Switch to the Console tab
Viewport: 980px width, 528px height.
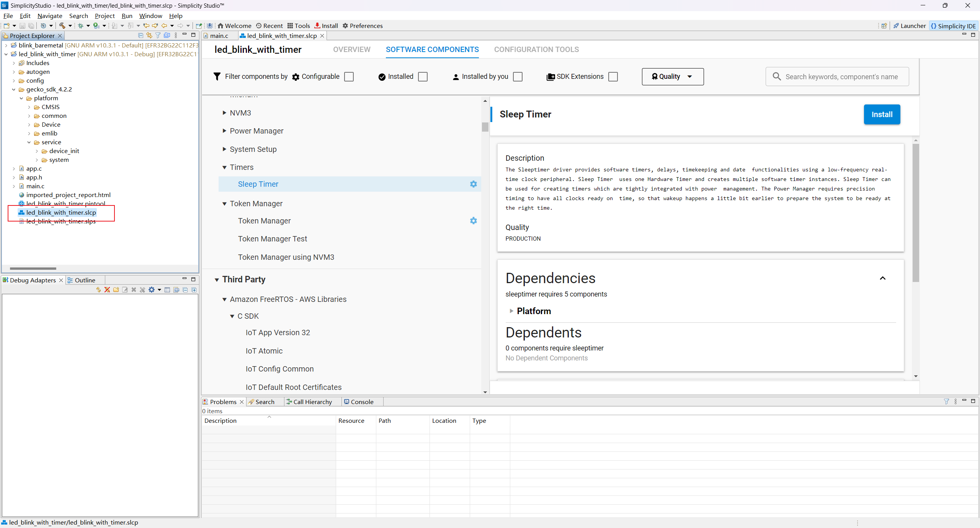click(x=362, y=402)
